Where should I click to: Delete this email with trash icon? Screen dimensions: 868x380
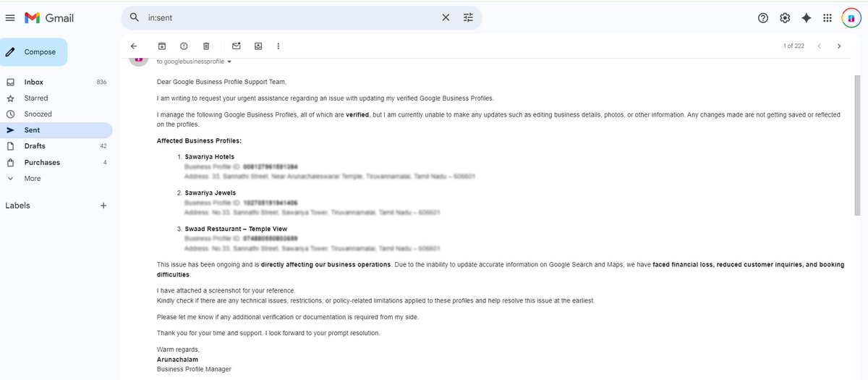coord(206,46)
